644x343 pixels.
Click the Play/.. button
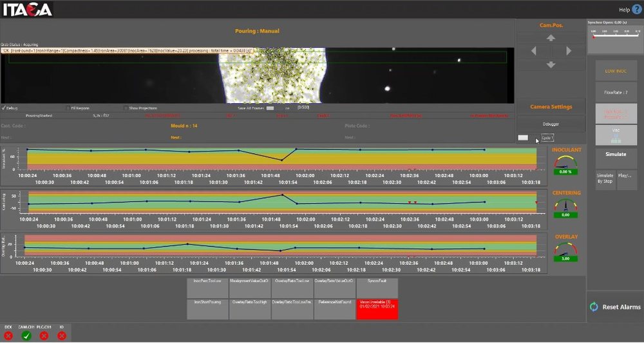point(627,180)
